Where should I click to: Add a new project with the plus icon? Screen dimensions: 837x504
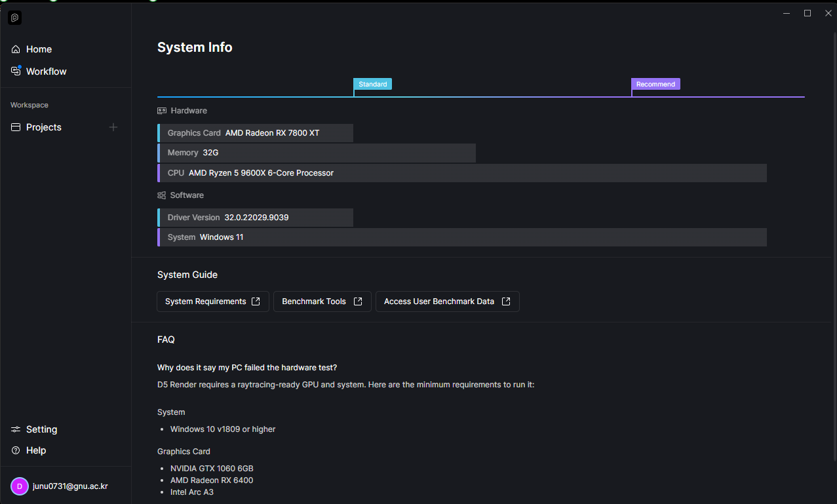[113, 127]
